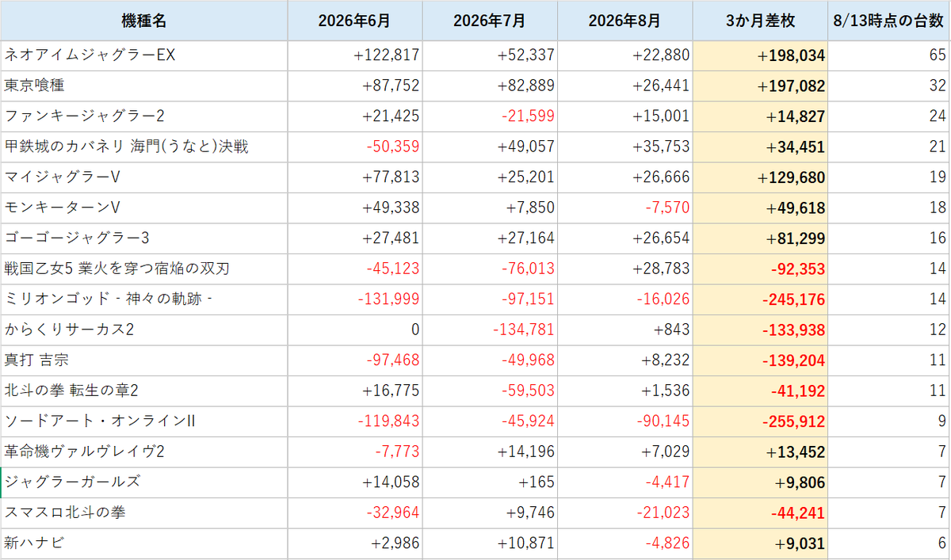
Task: Click the 東京喰種 machine name cell
Action: point(143,86)
